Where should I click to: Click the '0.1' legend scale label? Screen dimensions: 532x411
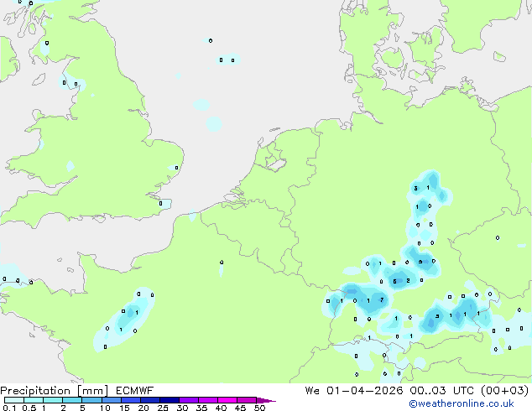click(x=9, y=408)
